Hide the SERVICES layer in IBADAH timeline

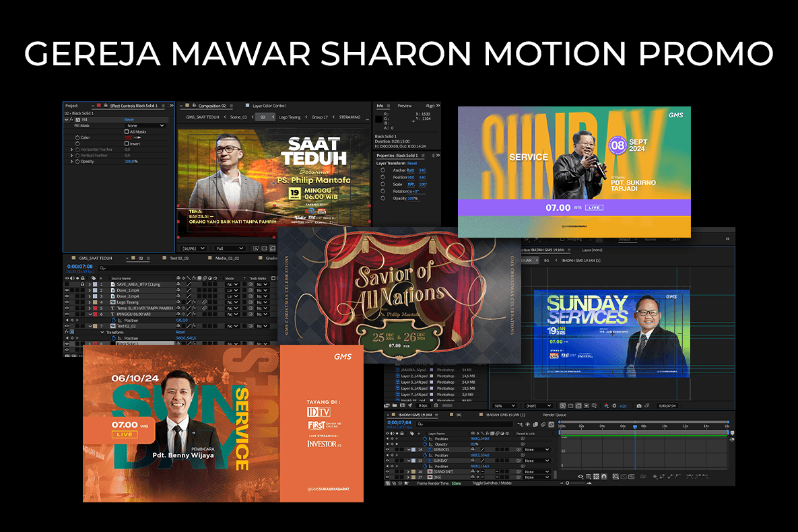tap(387, 450)
